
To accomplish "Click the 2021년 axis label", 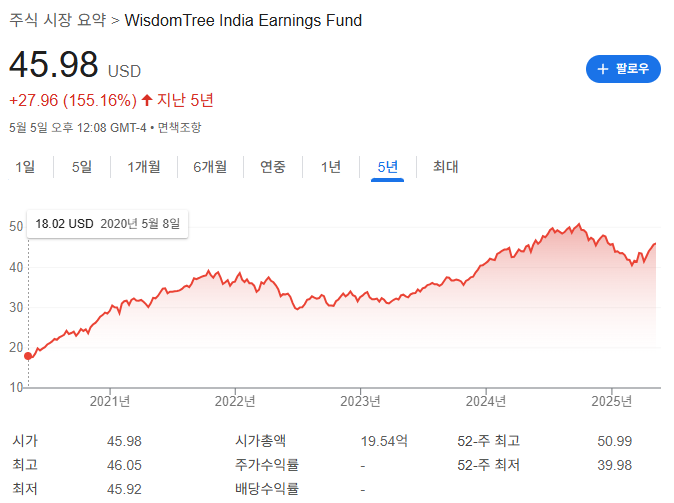I will point(110,402).
